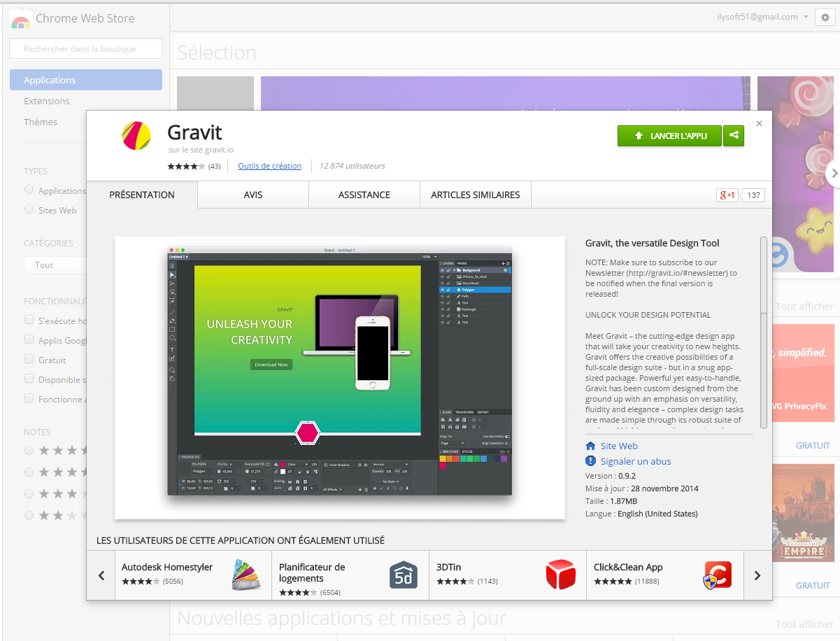
Task: Select Thèmes in the sidebar
Action: pyautogui.click(x=41, y=122)
